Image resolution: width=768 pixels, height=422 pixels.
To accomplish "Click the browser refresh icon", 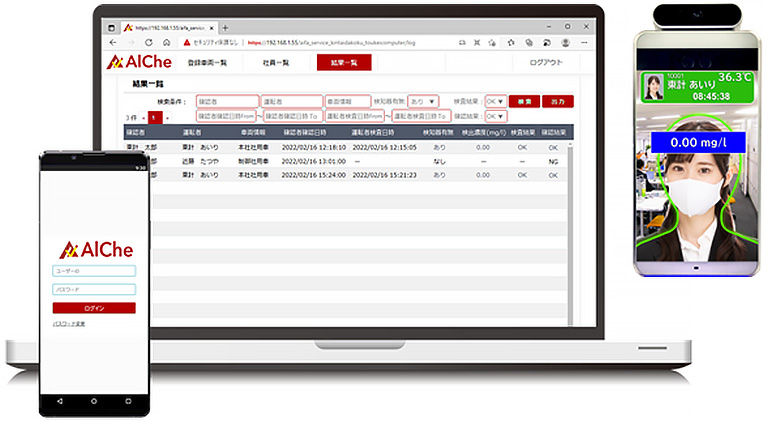I will pos(149,43).
